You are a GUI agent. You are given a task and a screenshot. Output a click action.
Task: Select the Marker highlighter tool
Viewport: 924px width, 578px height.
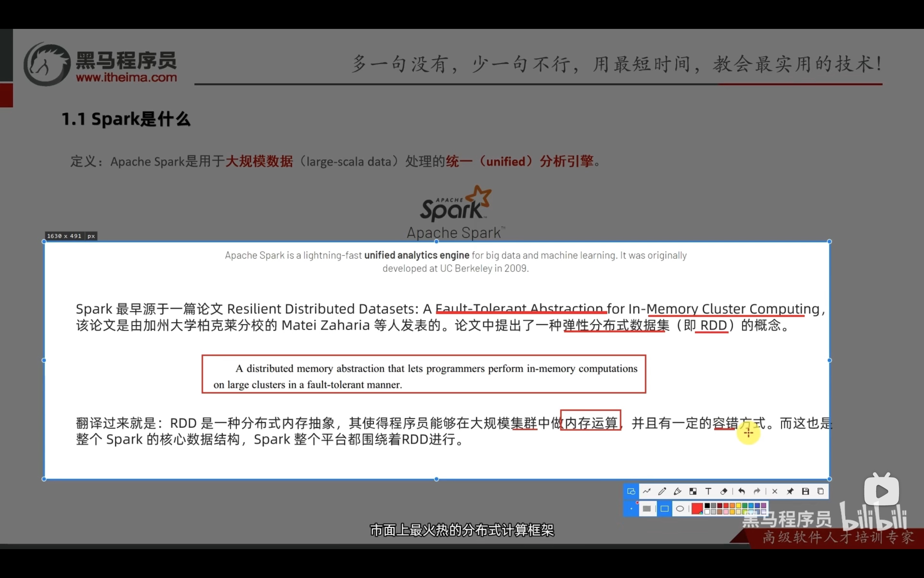[x=678, y=491]
